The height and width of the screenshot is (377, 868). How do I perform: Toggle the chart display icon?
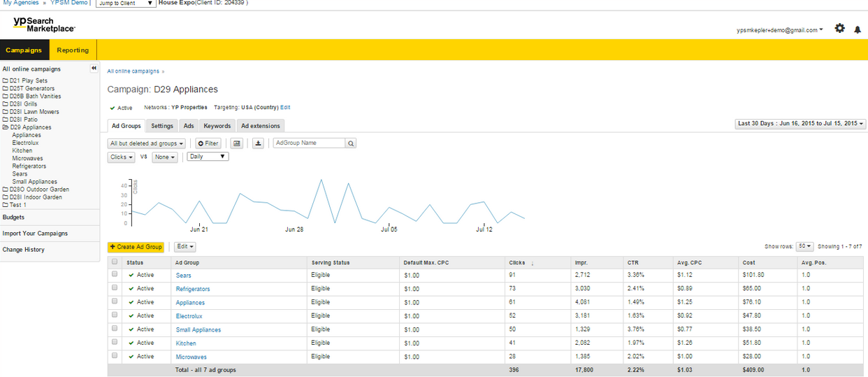pyautogui.click(x=237, y=143)
